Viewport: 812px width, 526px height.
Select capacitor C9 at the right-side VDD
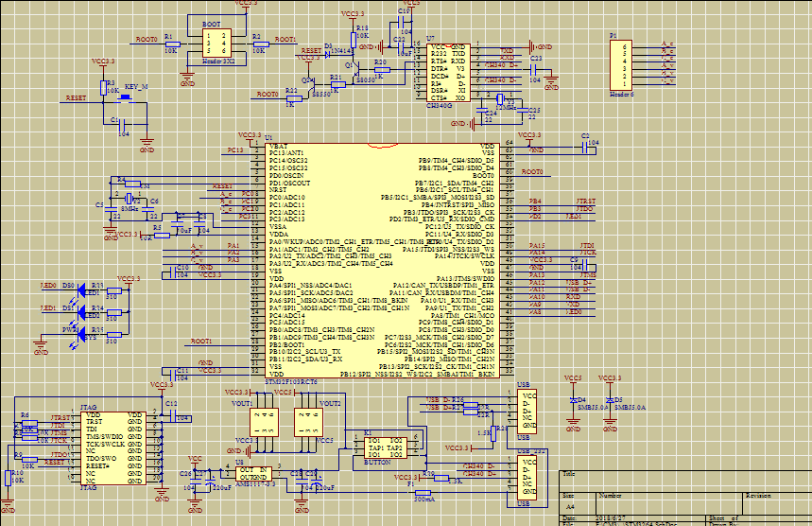(583, 265)
